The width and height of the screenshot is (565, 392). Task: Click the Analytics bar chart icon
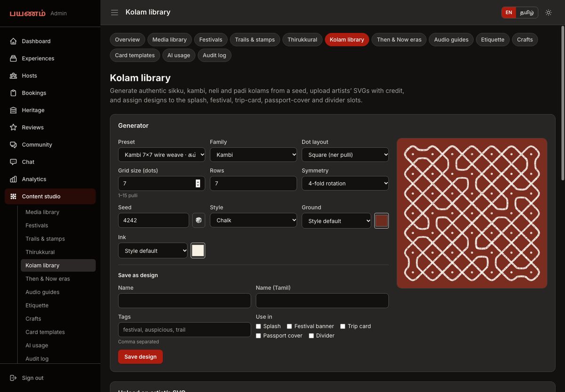point(13,179)
